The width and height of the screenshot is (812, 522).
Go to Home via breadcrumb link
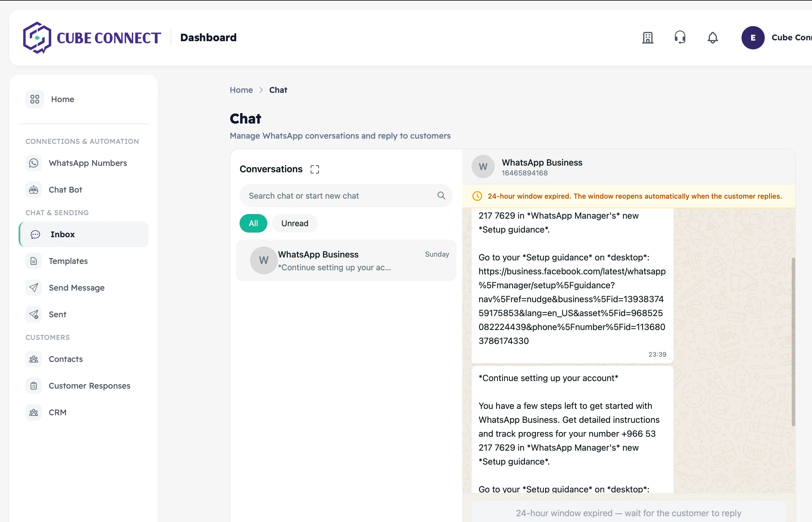[x=241, y=90]
